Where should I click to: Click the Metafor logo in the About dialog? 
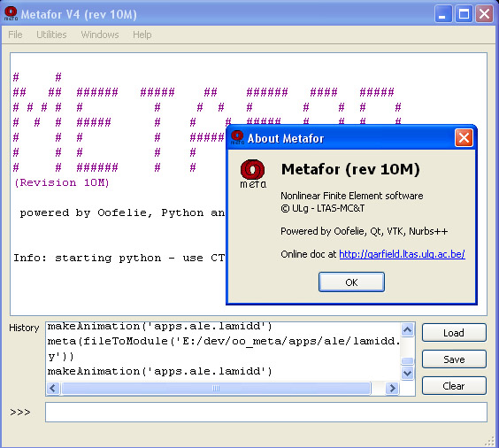tap(253, 174)
